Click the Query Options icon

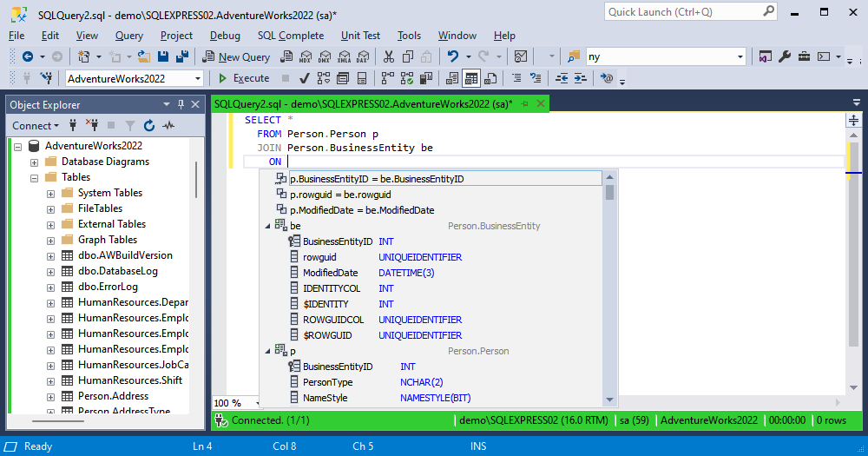pos(343,78)
